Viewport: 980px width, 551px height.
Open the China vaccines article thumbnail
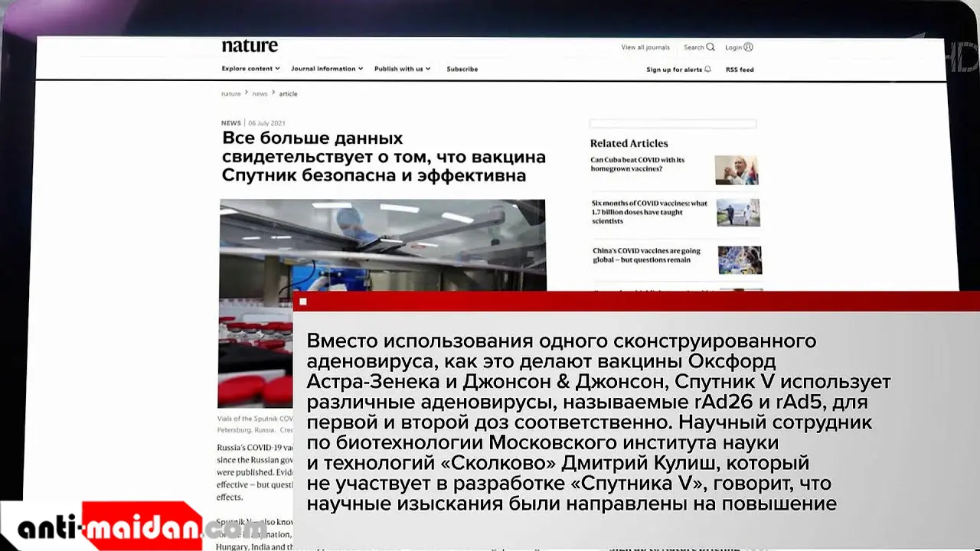pyautogui.click(x=740, y=260)
